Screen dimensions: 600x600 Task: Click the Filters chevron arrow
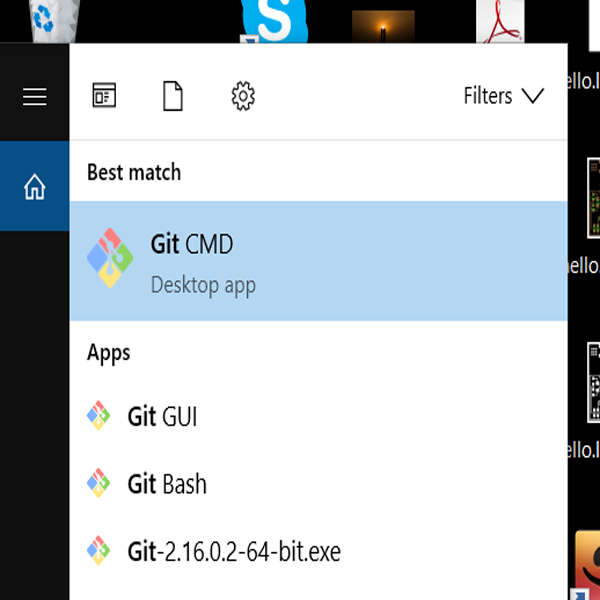(x=533, y=96)
